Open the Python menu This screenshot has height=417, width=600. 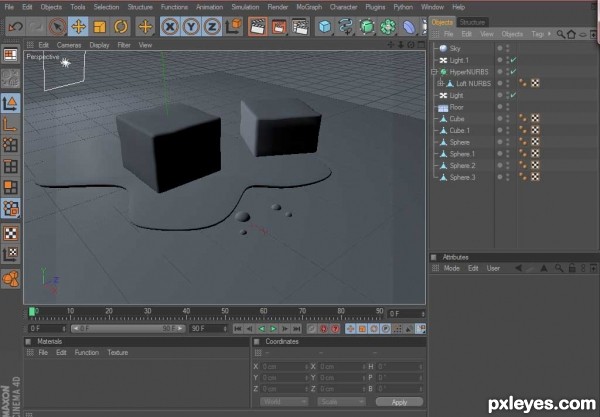(x=403, y=7)
